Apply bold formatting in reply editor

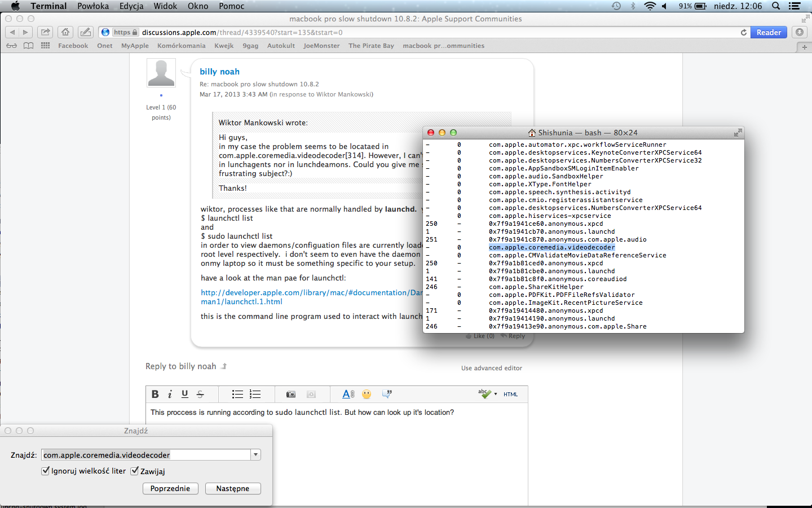pos(155,394)
